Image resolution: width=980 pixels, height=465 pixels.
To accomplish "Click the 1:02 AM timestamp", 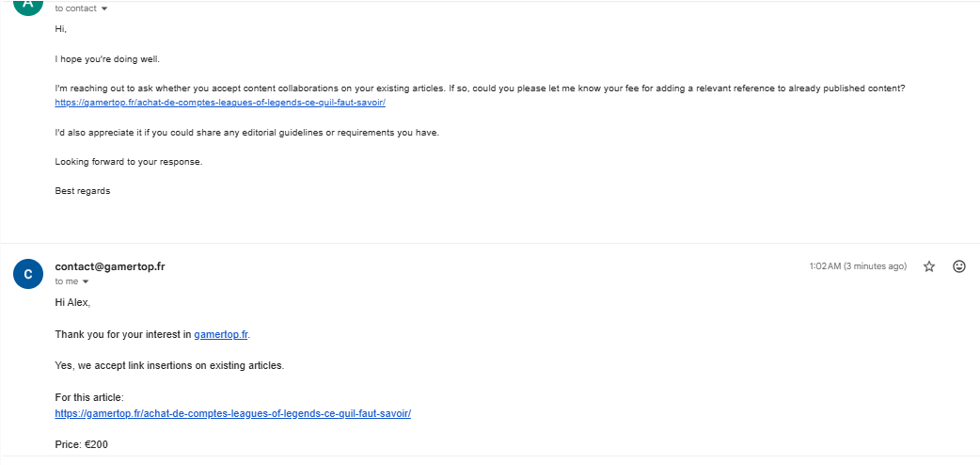I will [858, 266].
